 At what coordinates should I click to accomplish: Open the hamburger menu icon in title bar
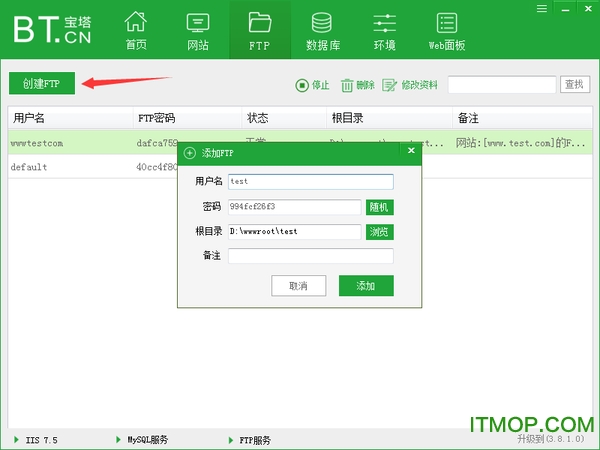click(x=542, y=8)
